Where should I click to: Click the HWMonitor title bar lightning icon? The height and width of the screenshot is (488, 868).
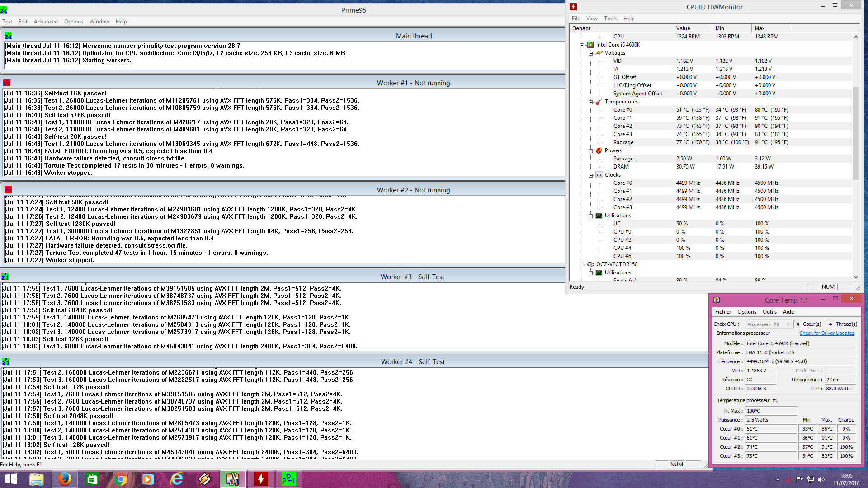pyautogui.click(x=573, y=7)
